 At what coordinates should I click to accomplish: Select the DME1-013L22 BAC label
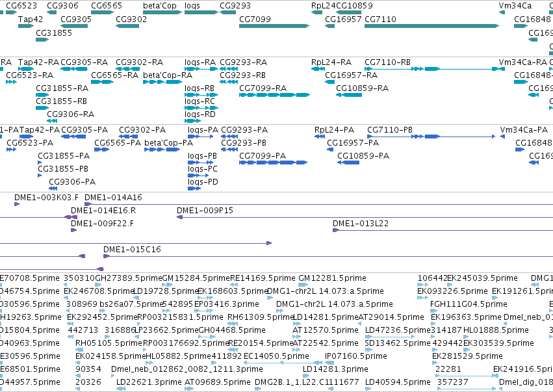pos(361,224)
